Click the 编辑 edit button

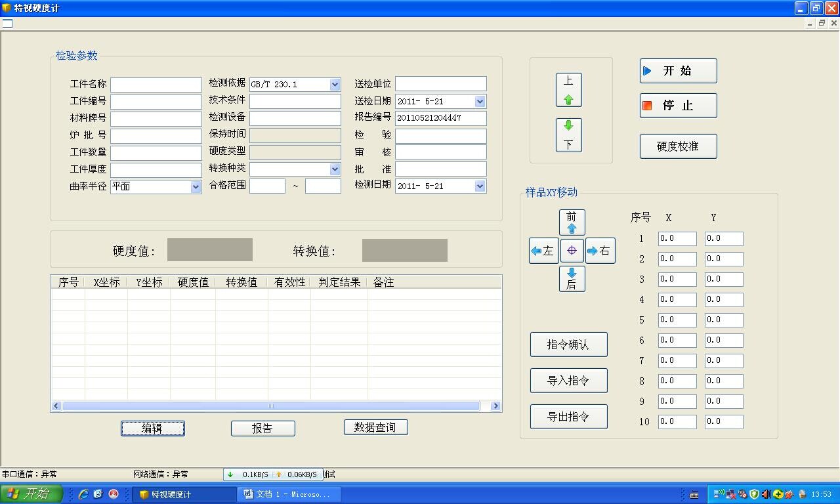click(x=152, y=429)
